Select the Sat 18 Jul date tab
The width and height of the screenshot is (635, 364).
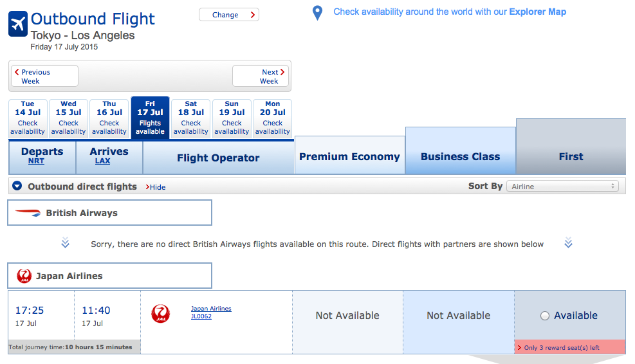point(191,118)
